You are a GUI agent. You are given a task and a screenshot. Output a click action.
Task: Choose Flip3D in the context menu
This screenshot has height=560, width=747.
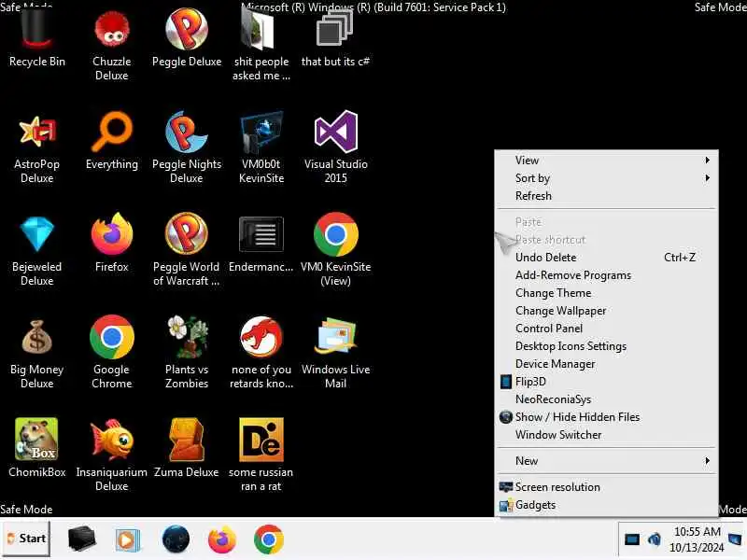click(606, 382)
